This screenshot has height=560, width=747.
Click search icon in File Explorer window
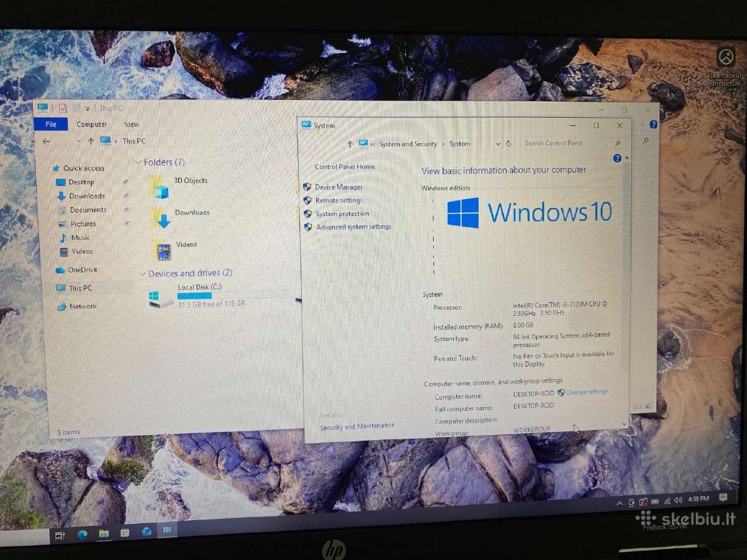pyautogui.click(x=645, y=141)
